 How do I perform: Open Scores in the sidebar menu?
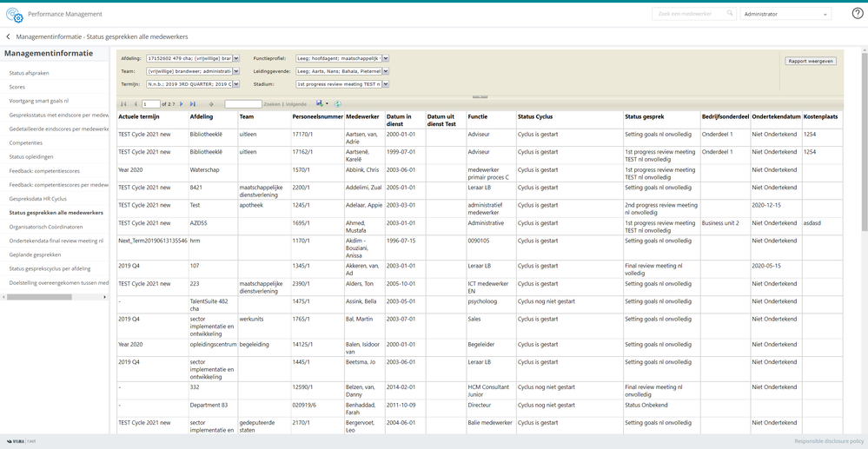(x=17, y=87)
